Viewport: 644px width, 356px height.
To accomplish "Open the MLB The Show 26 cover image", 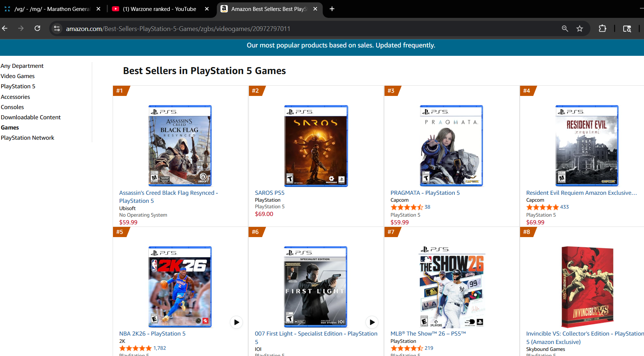I will tap(452, 287).
